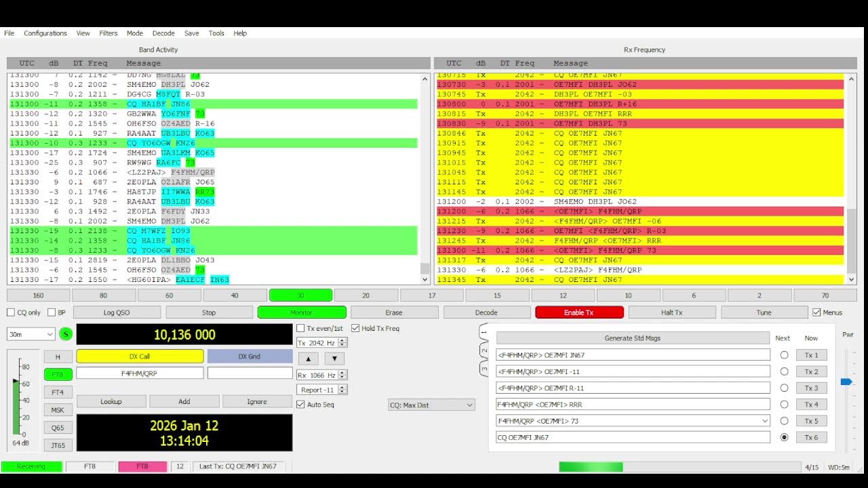Open the Configurations menu
This screenshot has height=488, width=868.
tap(45, 33)
